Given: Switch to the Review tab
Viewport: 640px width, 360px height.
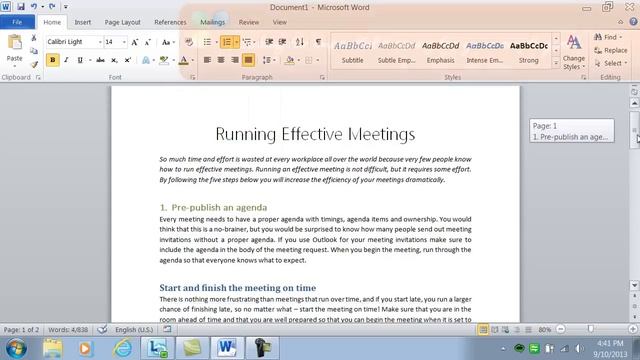Looking at the screenshot, I should coord(249,22).
